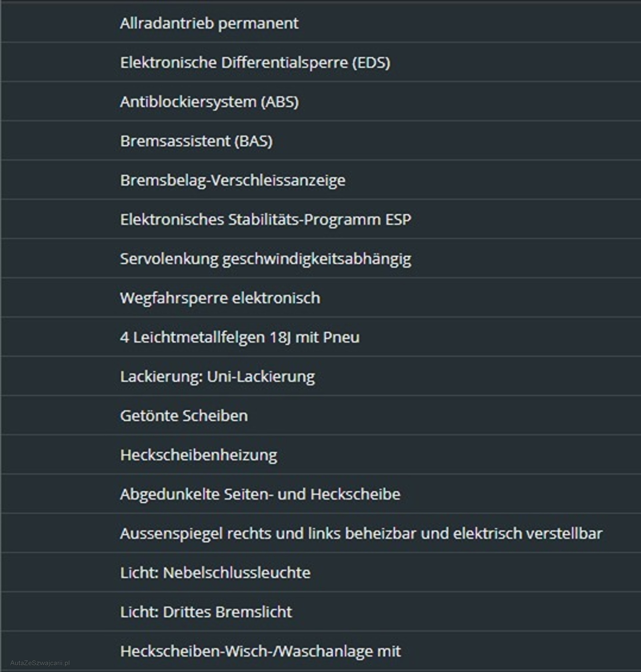Click Lackierung: Uni-Lackierung row

coord(321,376)
